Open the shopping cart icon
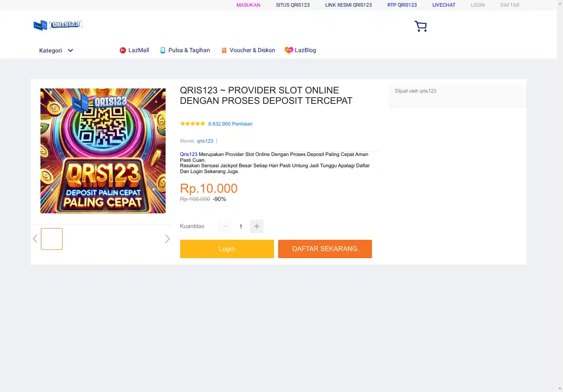 420,26
